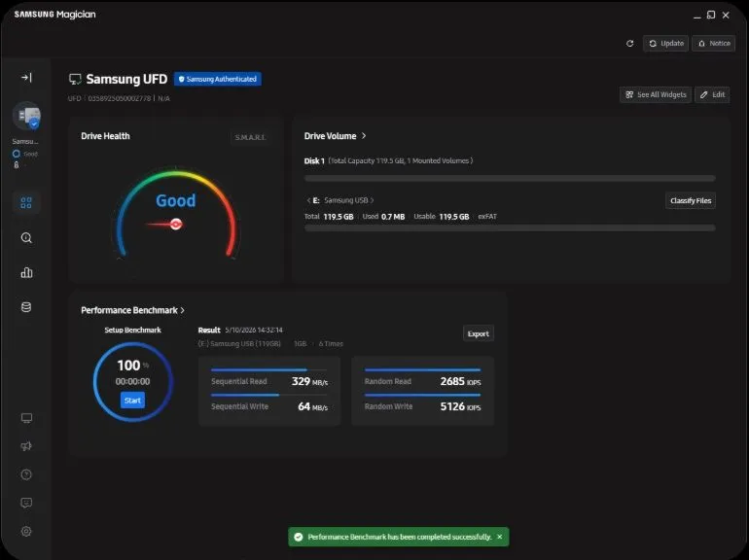
Task: Open the dashboard grid icon in sidebar
Action: click(x=26, y=203)
